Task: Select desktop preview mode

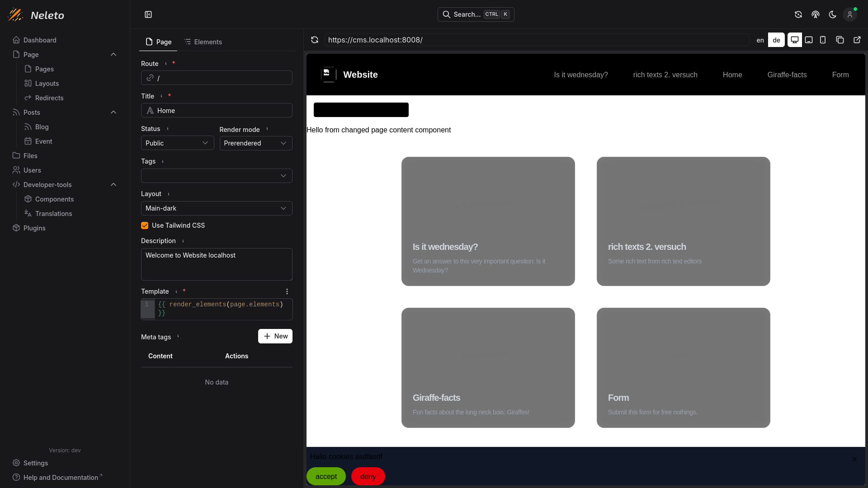Action: coord(794,40)
